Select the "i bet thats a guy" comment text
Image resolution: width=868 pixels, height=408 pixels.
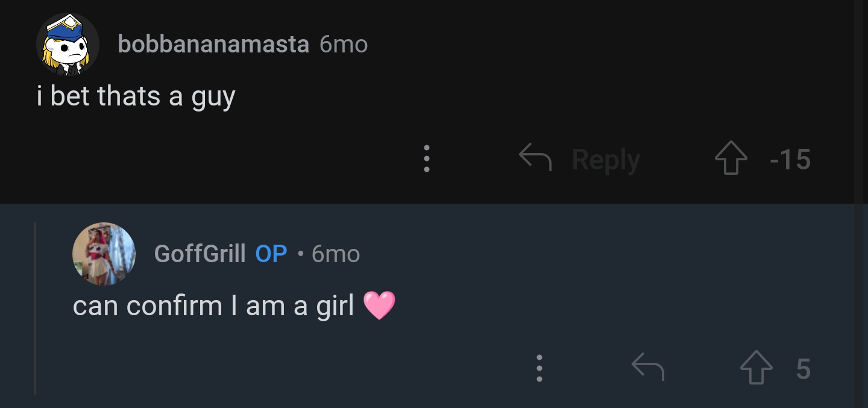pyautogui.click(x=136, y=96)
